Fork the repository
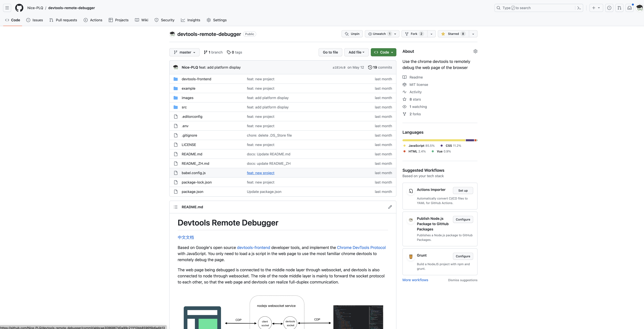Viewport: 644px width, 329px height. (x=414, y=34)
